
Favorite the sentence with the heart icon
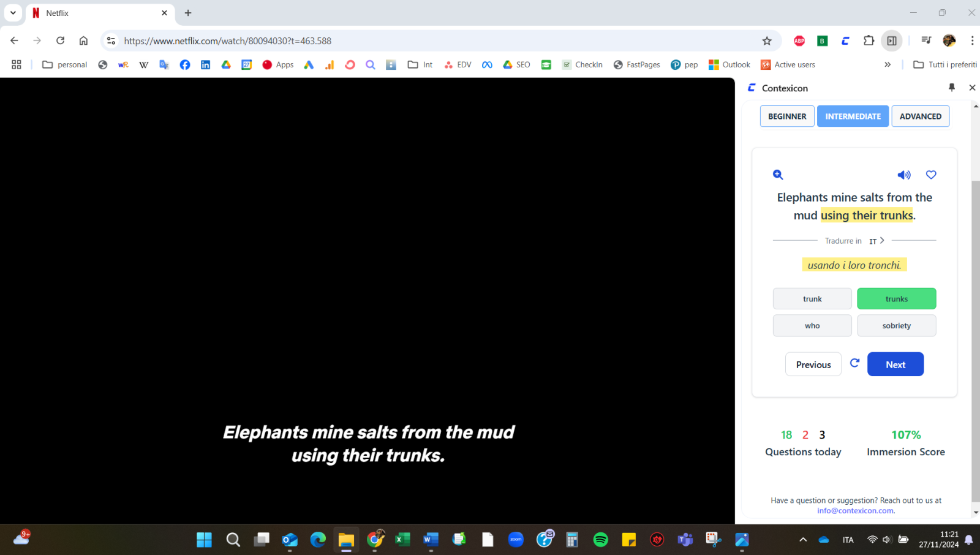pyautogui.click(x=930, y=175)
